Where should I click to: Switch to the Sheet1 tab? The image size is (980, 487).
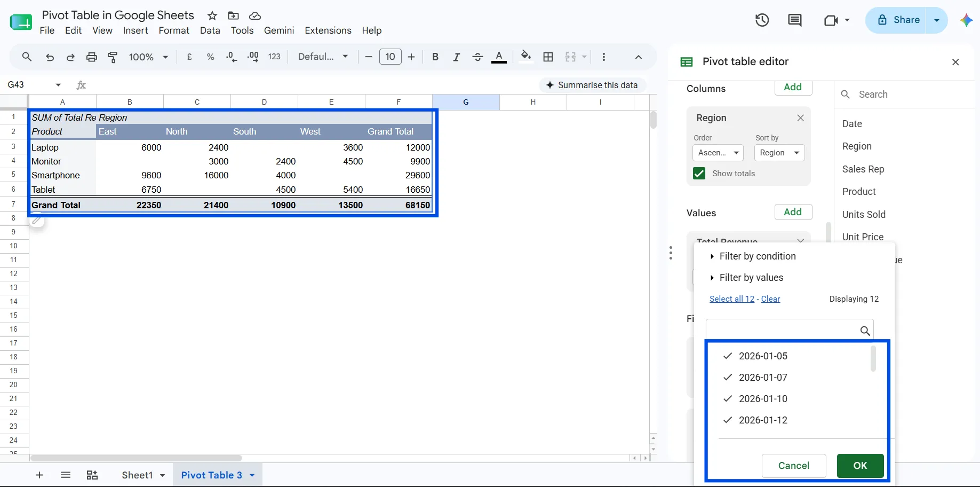click(x=137, y=475)
